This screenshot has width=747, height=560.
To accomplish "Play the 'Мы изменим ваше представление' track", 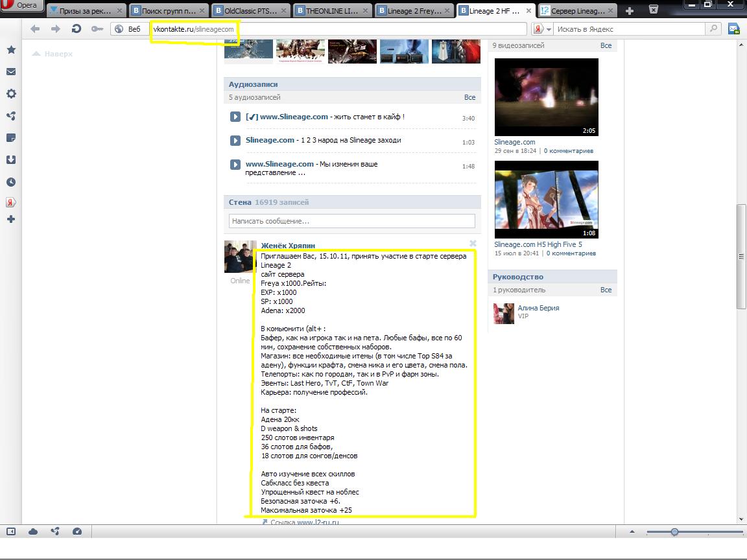I will 235,164.
